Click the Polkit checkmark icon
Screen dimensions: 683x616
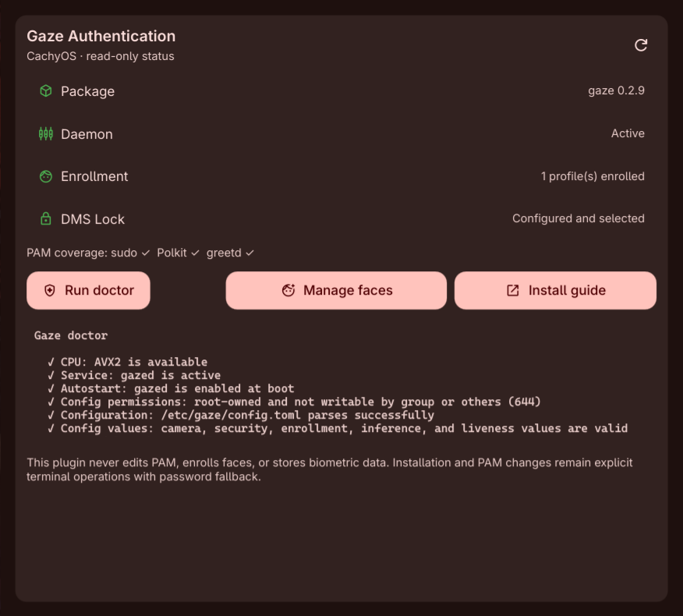coord(195,253)
